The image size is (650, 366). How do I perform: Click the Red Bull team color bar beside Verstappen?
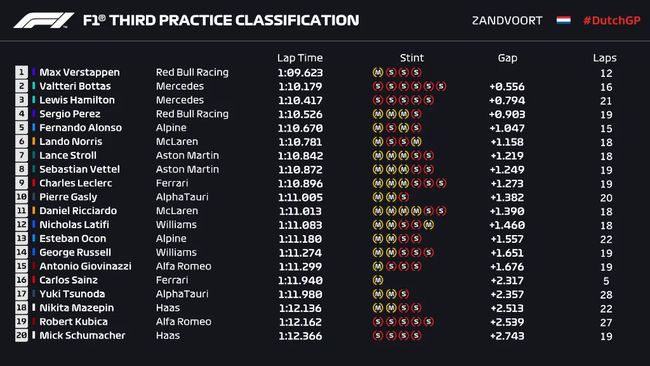pyautogui.click(x=34, y=72)
